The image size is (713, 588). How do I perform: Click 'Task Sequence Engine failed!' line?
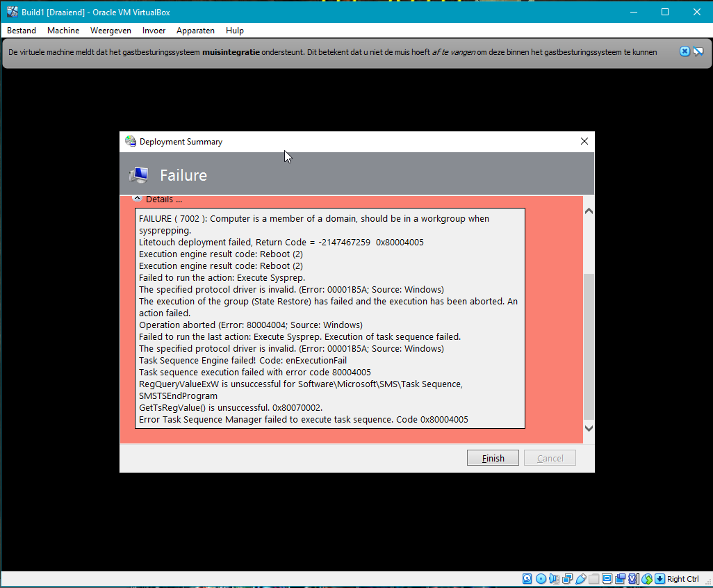click(x=243, y=361)
